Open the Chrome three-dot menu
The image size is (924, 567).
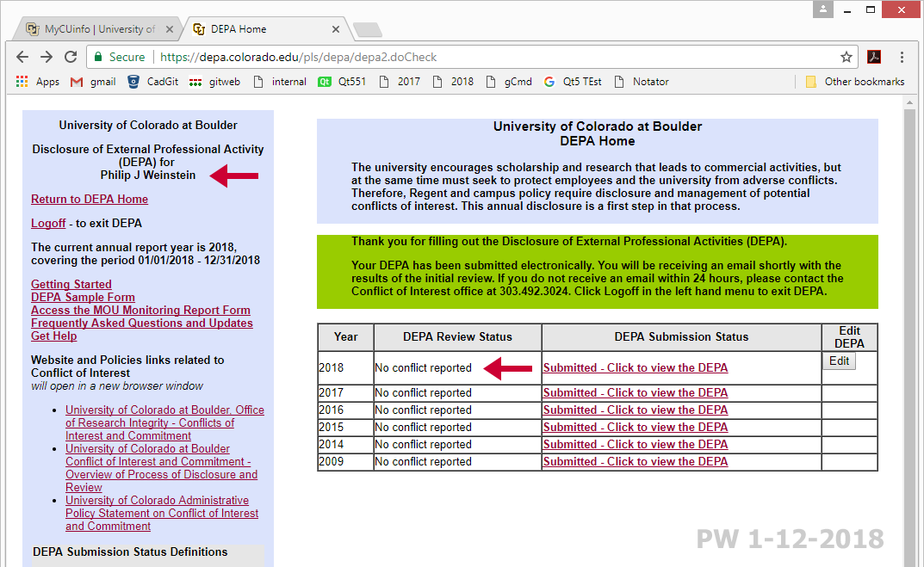point(902,57)
